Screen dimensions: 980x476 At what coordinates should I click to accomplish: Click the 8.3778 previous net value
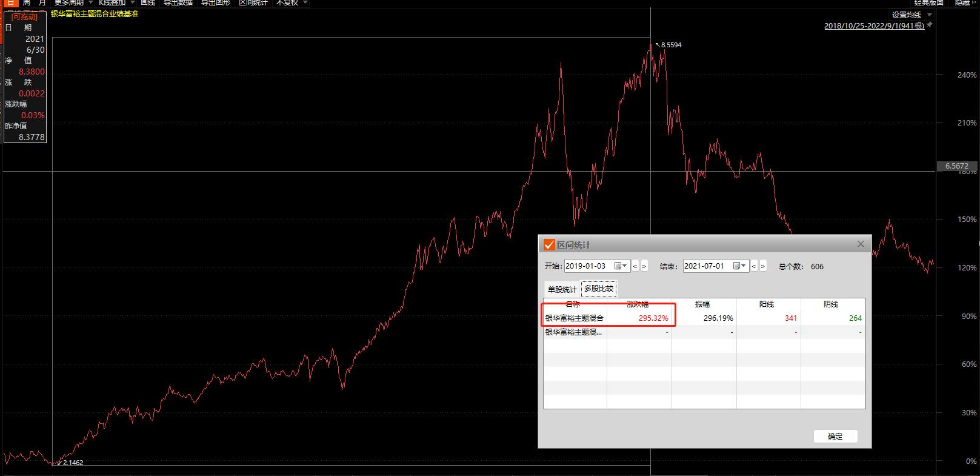click(32, 137)
